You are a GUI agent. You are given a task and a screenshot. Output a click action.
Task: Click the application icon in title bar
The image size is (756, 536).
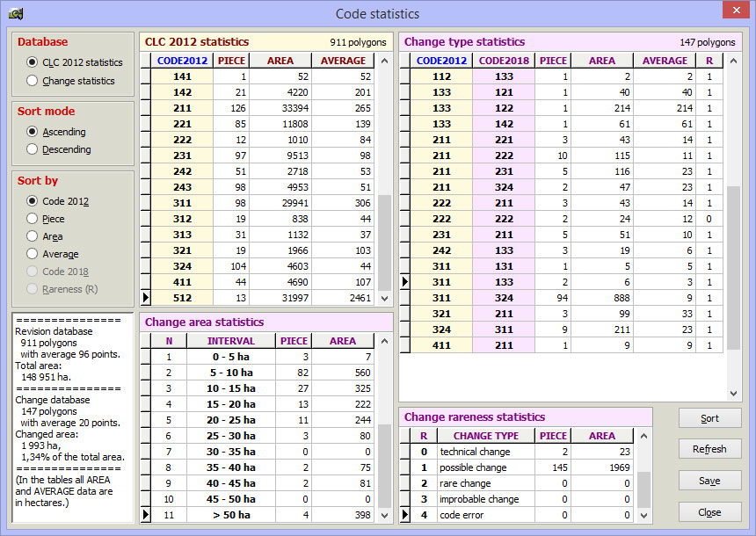pos(15,13)
